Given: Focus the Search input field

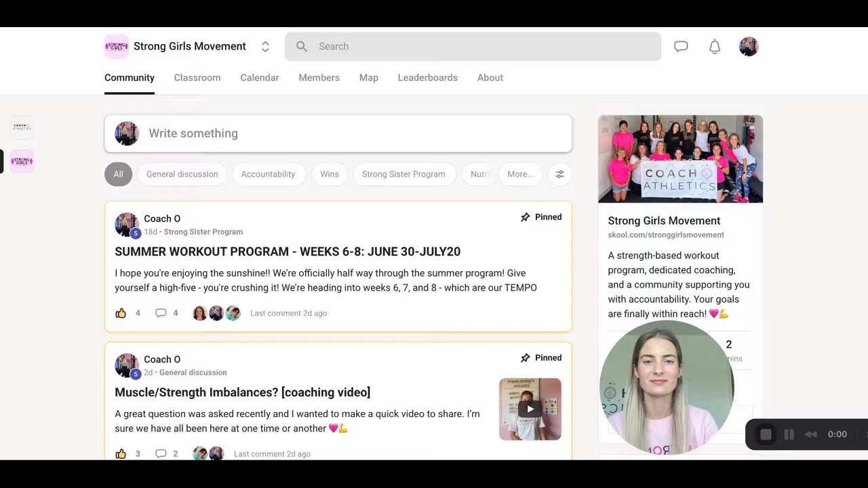Looking at the screenshot, I should pyautogui.click(x=473, y=47).
